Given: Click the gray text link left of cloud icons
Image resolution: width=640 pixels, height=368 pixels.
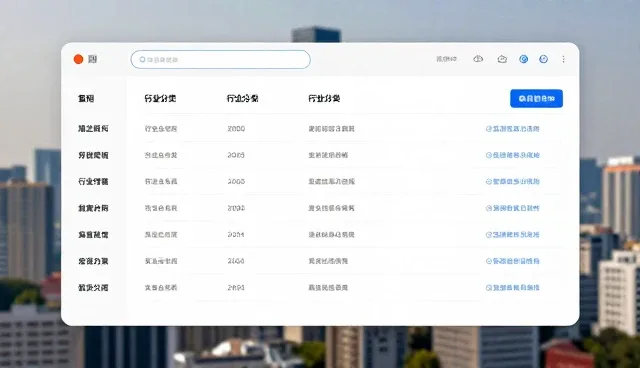Looking at the screenshot, I should (x=447, y=59).
